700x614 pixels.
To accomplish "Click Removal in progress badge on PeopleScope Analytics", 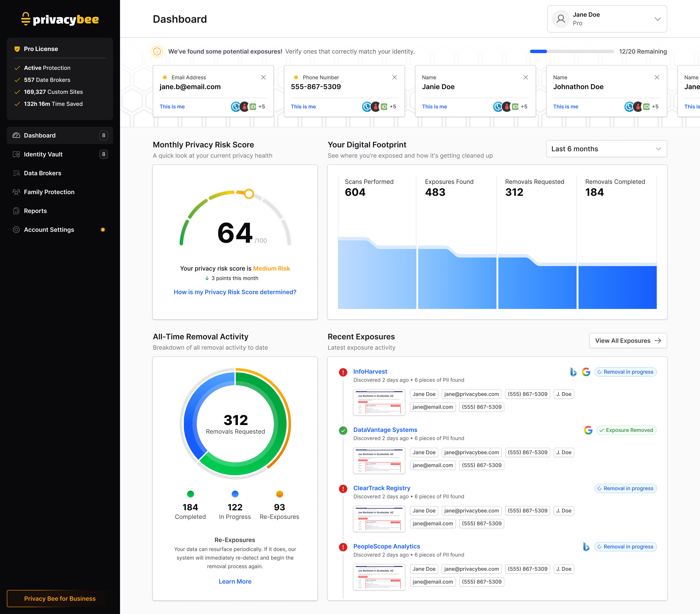I will (625, 547).
